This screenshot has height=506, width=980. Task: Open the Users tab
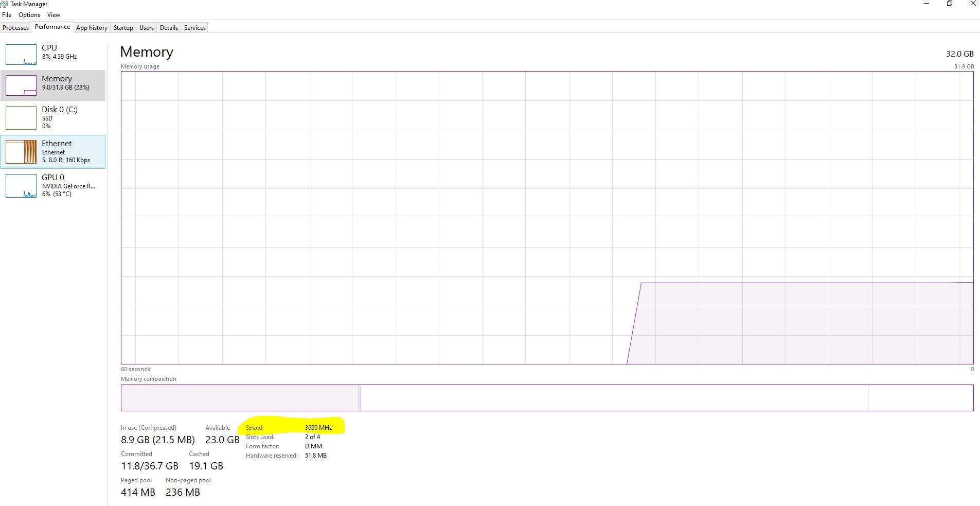point(147,28)
